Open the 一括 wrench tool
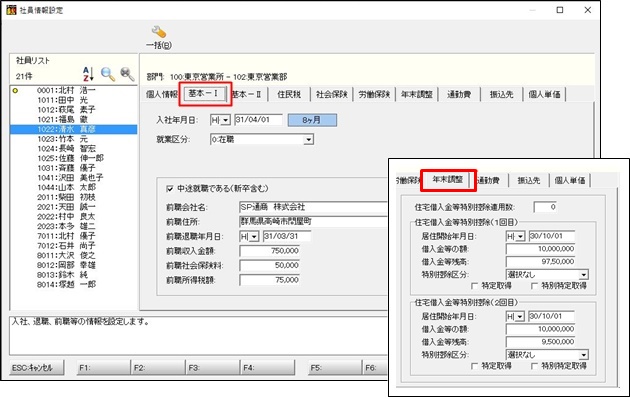 point(159,37)
